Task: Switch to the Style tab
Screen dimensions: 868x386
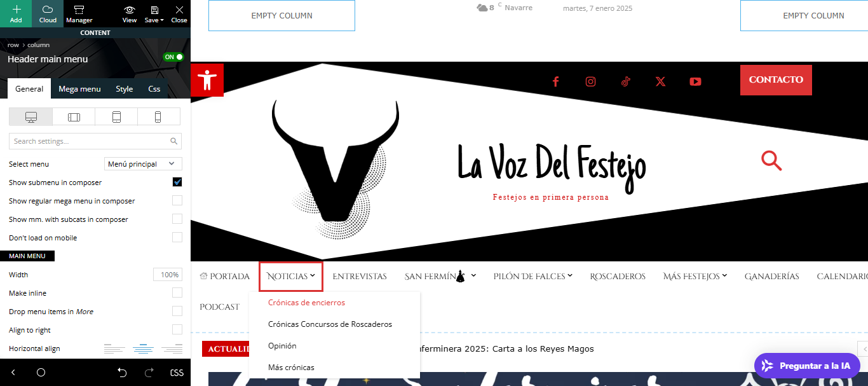Action: 125,89
